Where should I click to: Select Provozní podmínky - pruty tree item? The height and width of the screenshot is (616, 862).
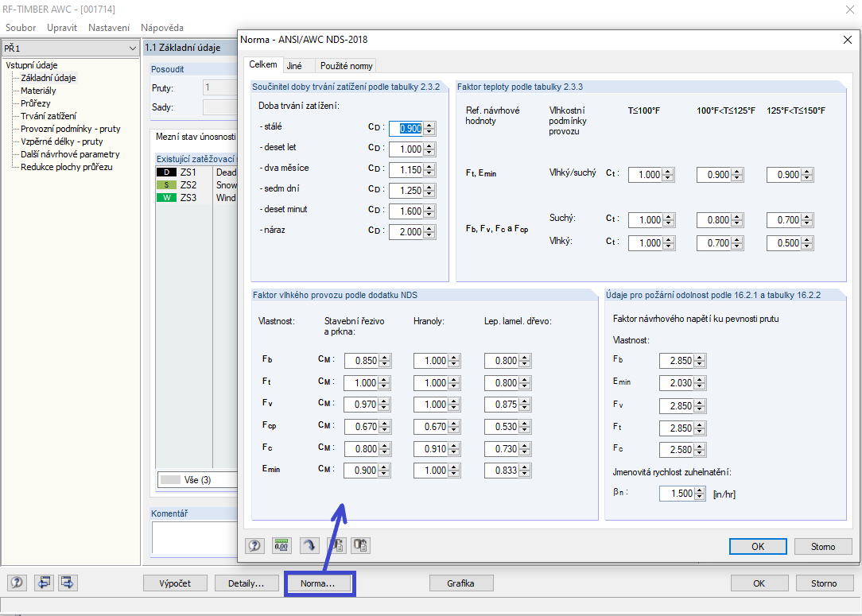click(x=70, y=129)
